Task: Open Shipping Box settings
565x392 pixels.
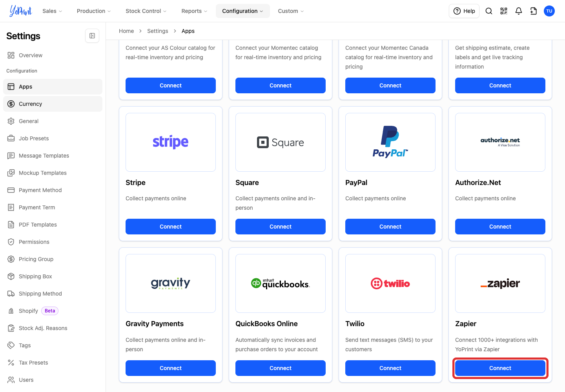Action: 53,276
